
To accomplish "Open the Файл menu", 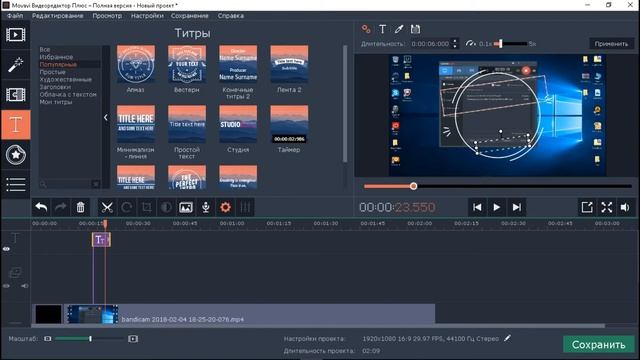I will 15,16.
